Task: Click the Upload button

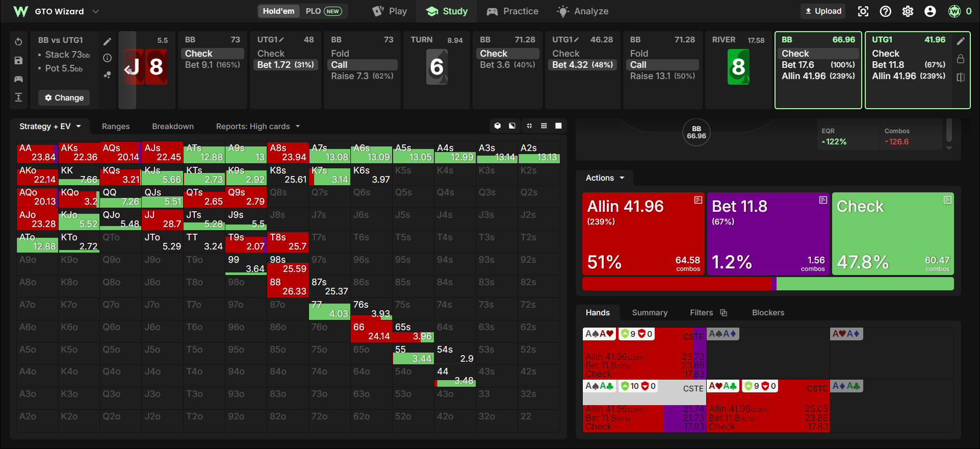Action: (x=823, y=11)
